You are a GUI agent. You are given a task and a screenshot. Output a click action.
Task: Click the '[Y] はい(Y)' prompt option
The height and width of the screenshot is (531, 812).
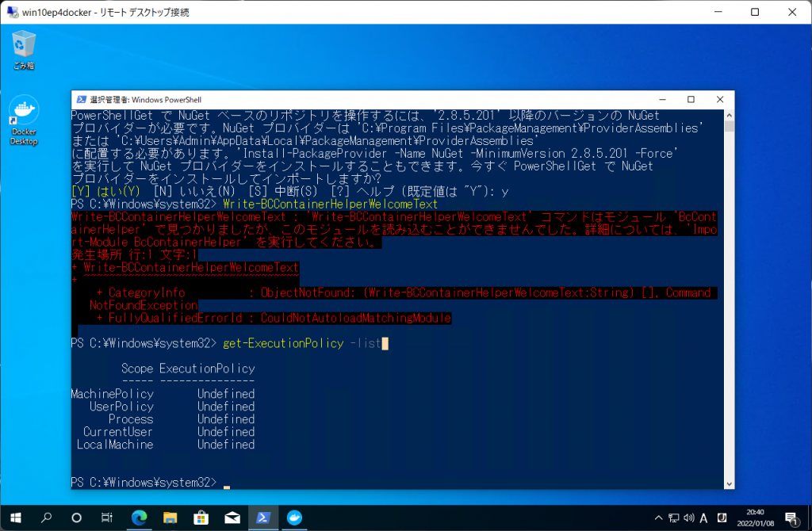tap(105, 192)
